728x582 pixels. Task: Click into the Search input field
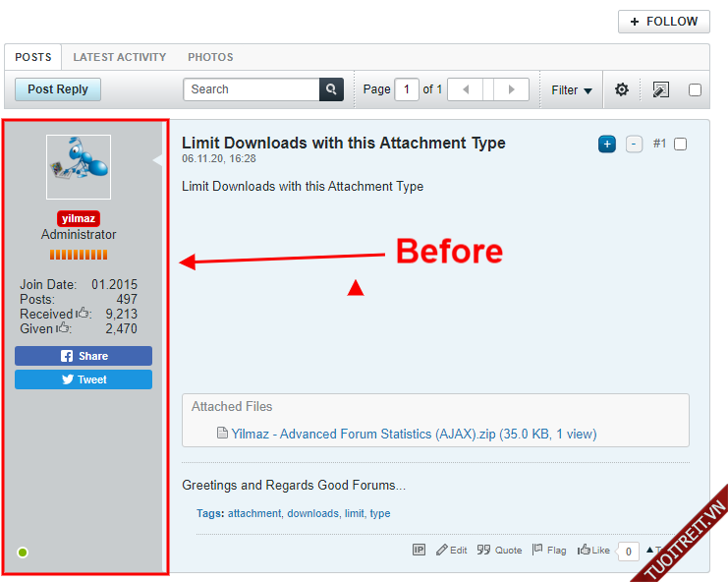(252, 89)
